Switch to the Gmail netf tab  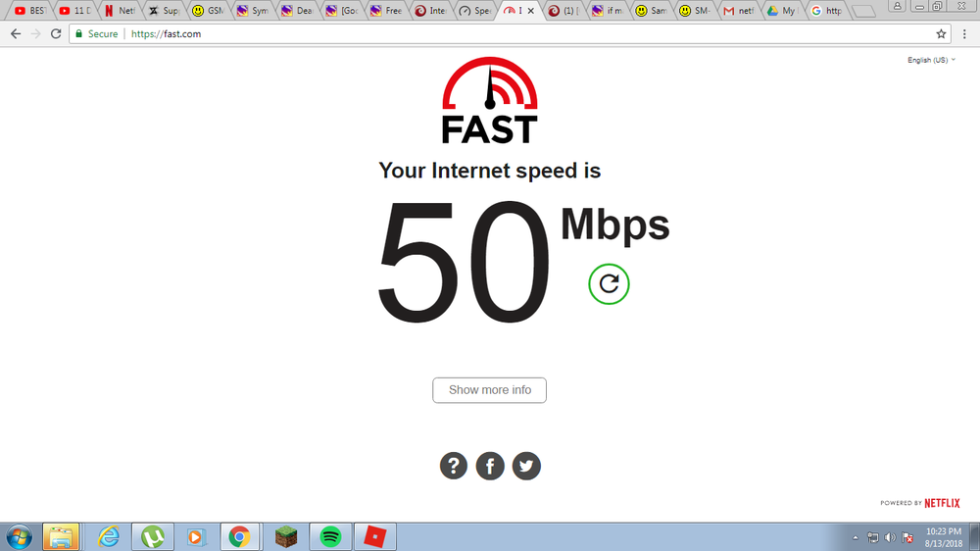click(x=738, y=11)
